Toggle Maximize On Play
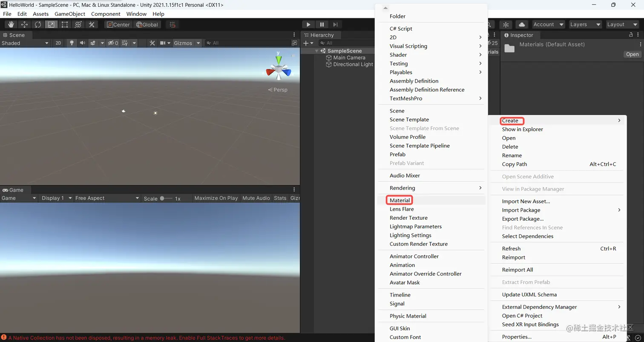 coord(216,198)
